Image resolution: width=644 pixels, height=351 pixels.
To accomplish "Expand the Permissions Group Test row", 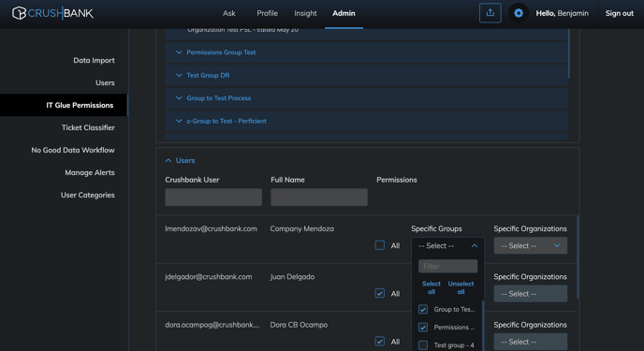I will pyautogui.click(x=366, y=52).
